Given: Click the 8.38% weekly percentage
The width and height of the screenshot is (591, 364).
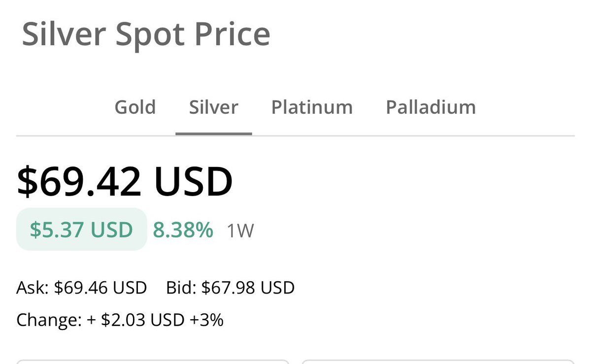Looking at the screenshot, I should coord(183,230).
